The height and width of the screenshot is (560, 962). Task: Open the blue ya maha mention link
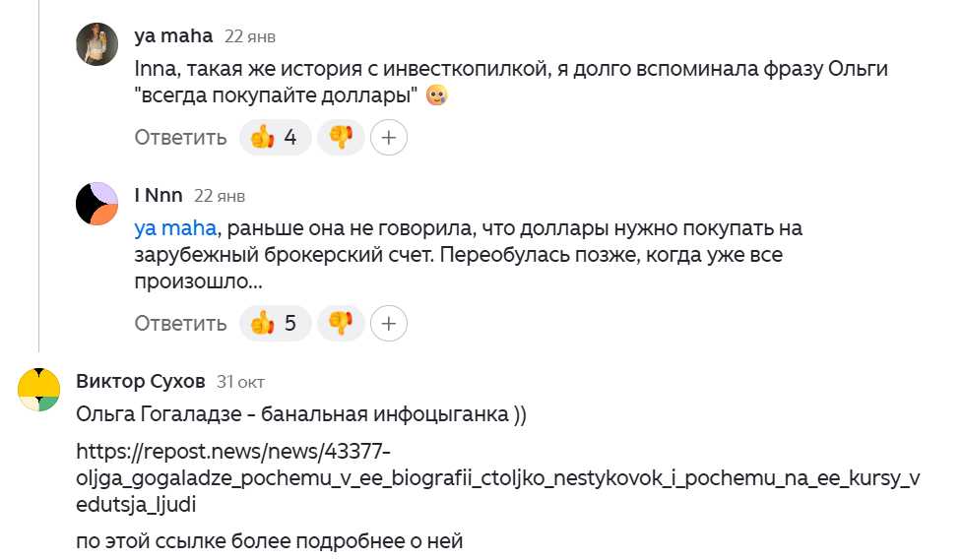coord(174,228)
